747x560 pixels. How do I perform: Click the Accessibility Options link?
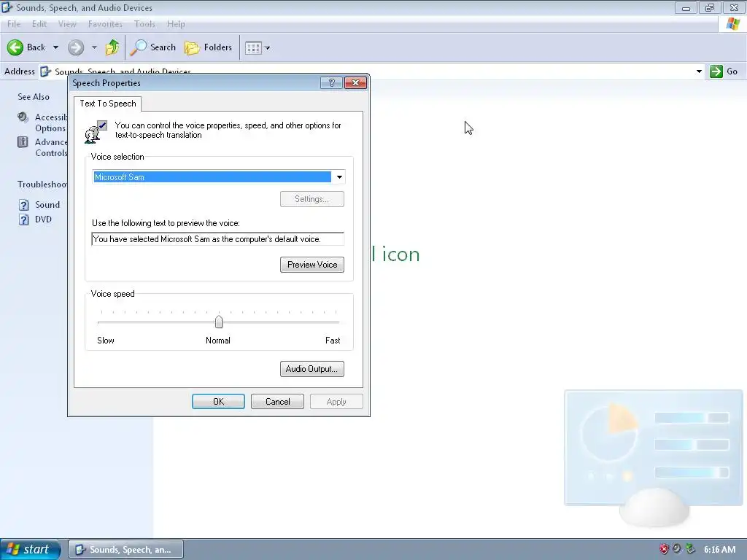(x=50, y=122)
